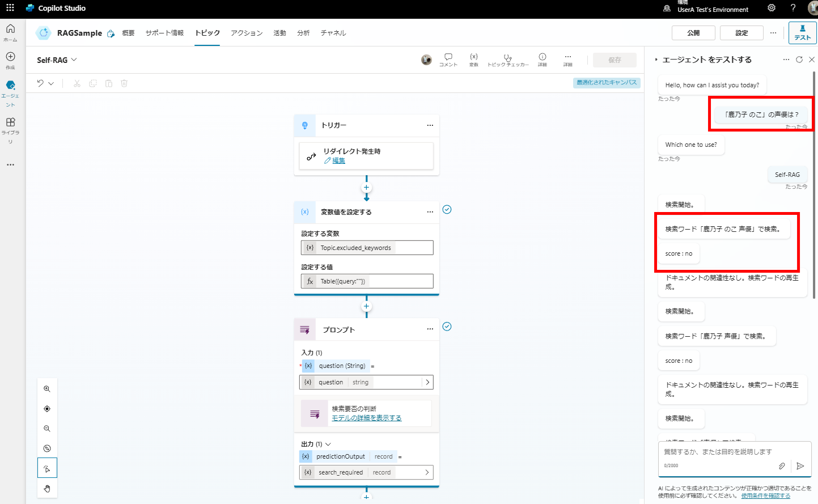Viewport: 818px width, 504px height.
Task: Open the Self-RAG topic dropdown
Action: point(75,60)
